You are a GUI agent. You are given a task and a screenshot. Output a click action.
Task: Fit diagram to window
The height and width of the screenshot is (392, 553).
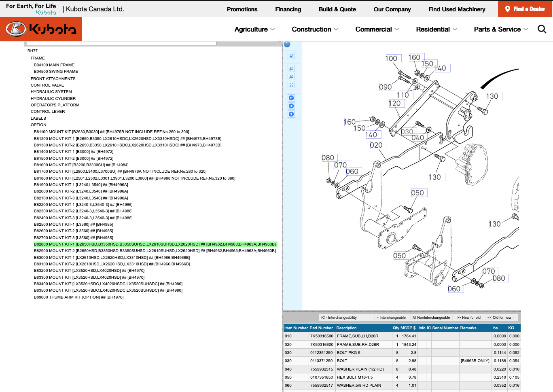291,85
